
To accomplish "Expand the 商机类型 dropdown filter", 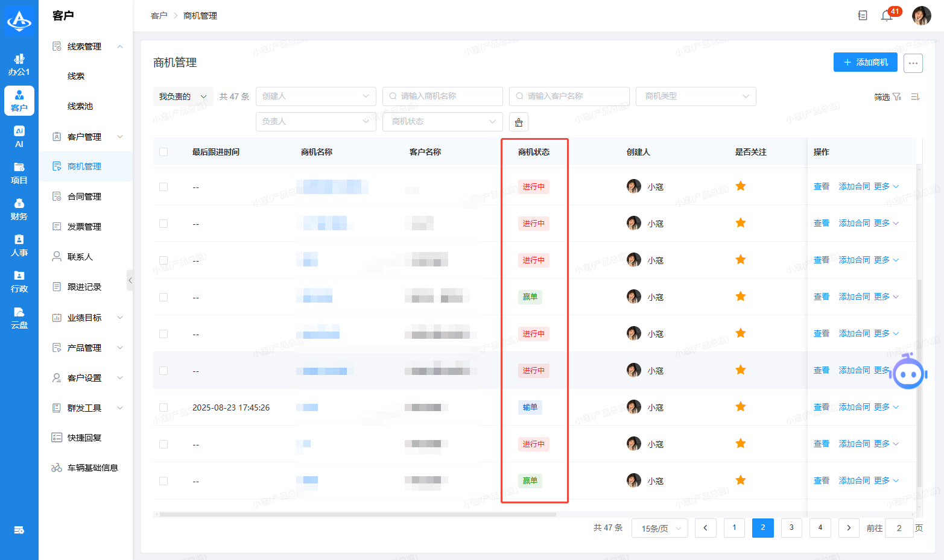I will point(695,96).
